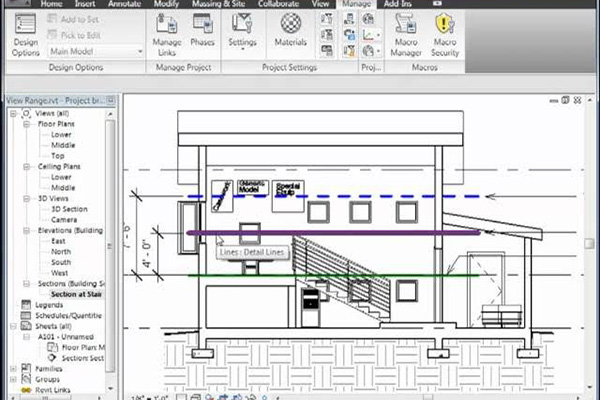Switch to the View ribbon tab

(x=320, y=4)
